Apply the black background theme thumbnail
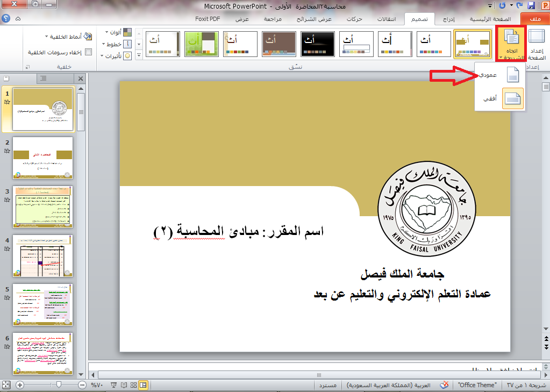Screen dimensions: 550x392 [318, 44]
